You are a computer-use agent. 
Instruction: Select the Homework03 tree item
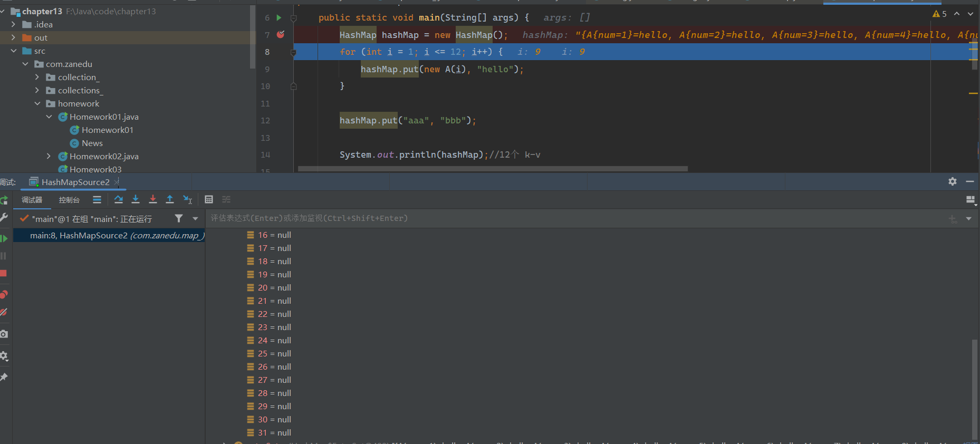[x=95, y=169]
